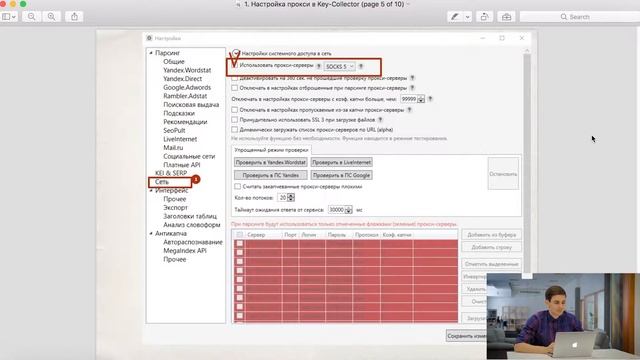Screen dimensions: 640x360
Task: Click help icon right after Использовать прокси-серверы label
Action: click(x=319, y=66)
